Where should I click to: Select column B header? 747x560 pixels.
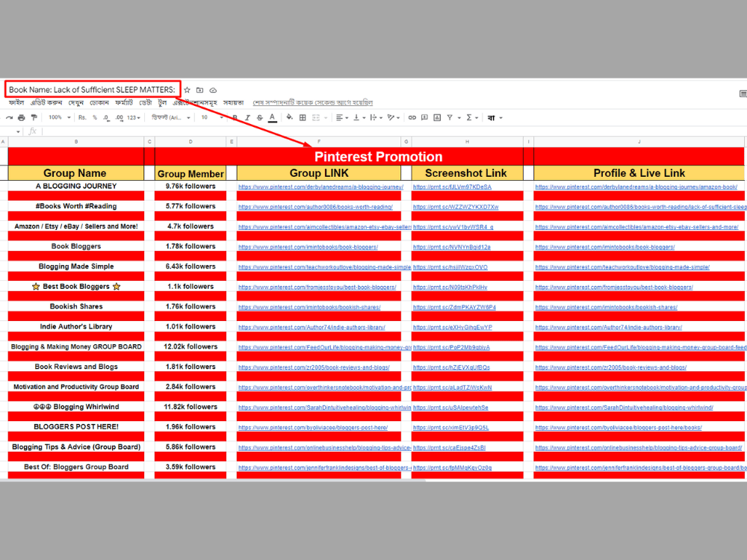coord(76,141)
